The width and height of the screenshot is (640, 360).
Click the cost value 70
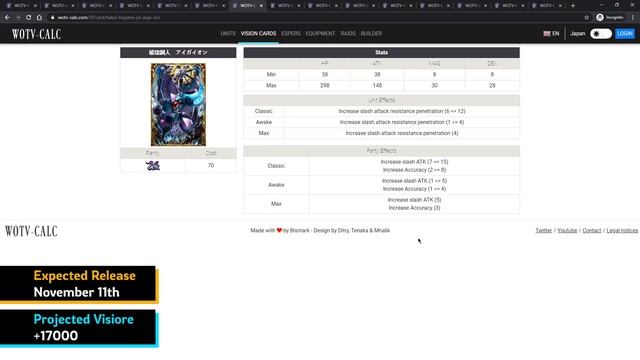211,165
